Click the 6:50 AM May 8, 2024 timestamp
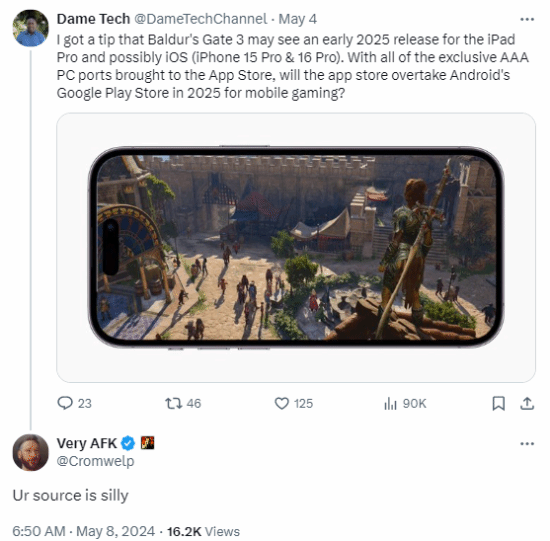Viewport: 550px width, 541px height. click(x=83, y=531)
